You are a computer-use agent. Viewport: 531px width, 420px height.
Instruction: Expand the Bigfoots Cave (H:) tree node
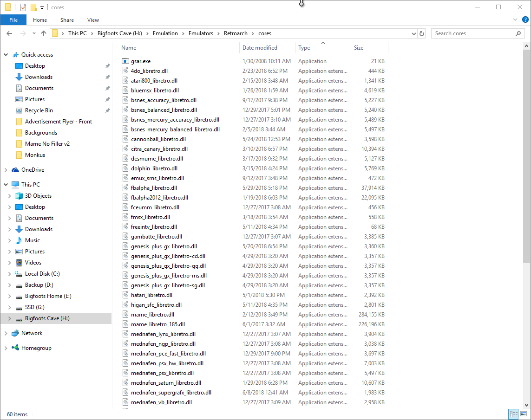pos(9,318)
